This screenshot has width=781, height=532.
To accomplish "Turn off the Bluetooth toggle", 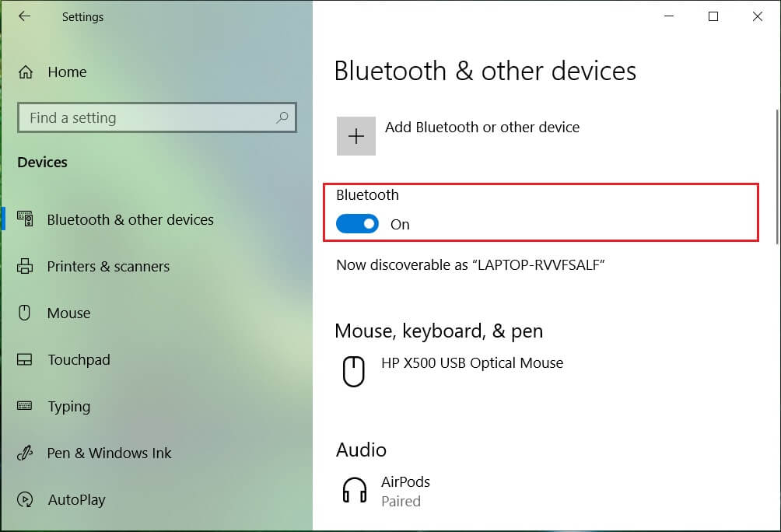I will pyautogui.click(x=357, y=224).
